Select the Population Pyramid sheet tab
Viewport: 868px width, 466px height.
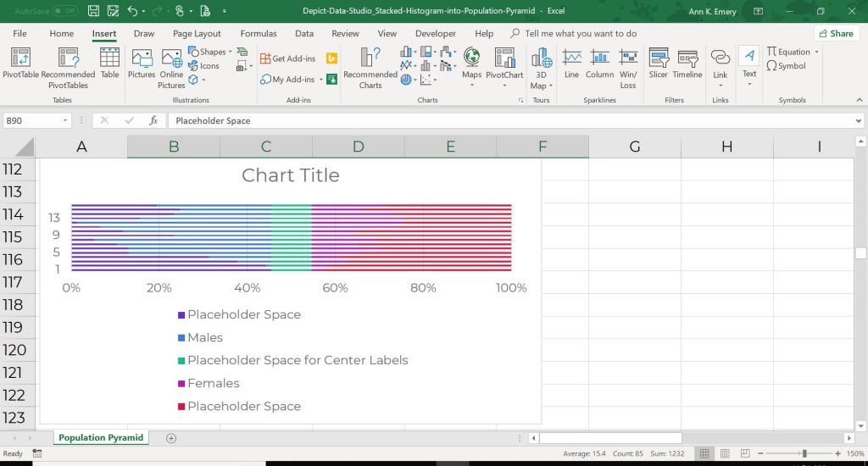pyautogui.click(x=101, y=437)
